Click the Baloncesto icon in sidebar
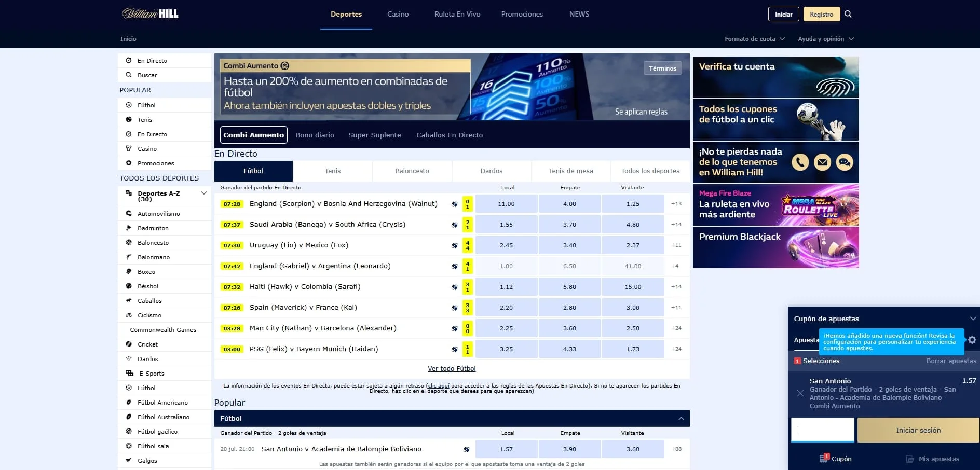Image resolution: width=980 pixels, height=470 pixels. (129, 243)
